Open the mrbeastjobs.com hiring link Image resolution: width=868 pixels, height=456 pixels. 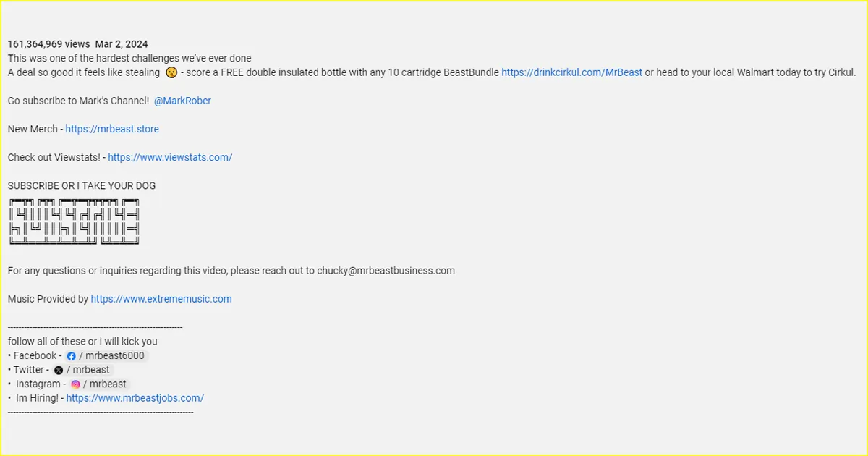pos(135,398)
